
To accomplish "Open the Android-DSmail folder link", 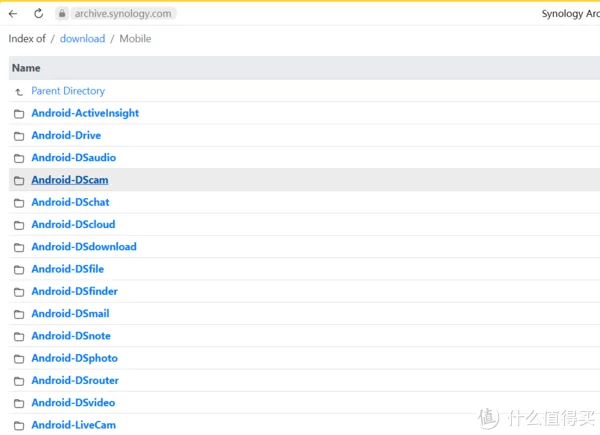I will [x=70, y=313].
